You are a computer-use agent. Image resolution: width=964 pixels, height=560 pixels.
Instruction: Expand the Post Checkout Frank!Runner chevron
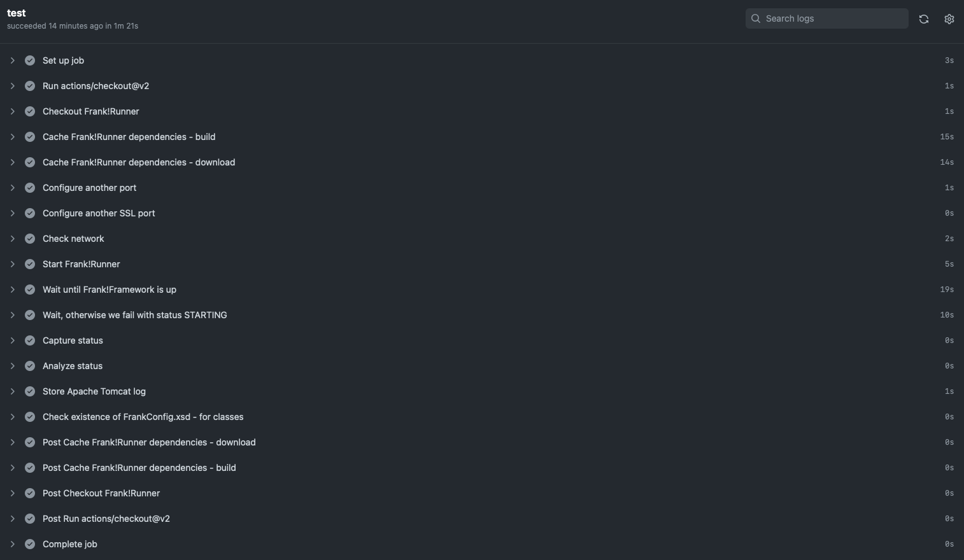(x=12, y=493)
